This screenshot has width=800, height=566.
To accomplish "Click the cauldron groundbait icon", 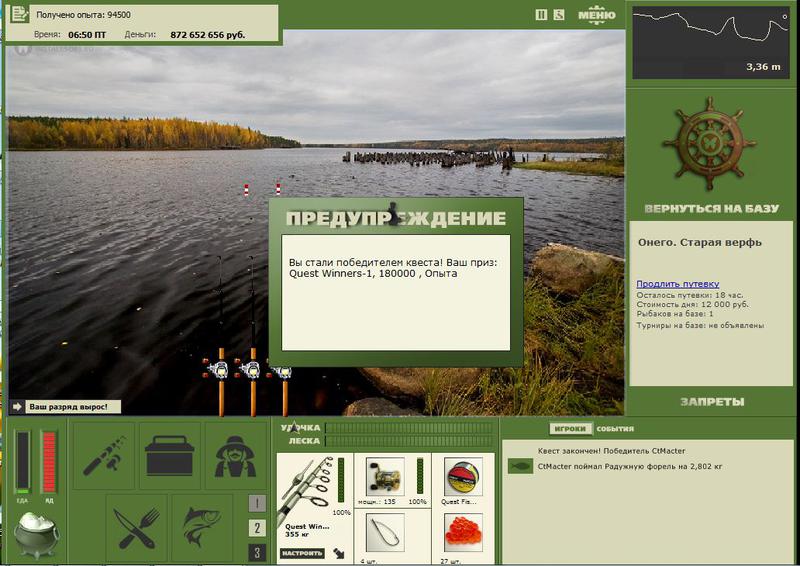I will 36,535.
